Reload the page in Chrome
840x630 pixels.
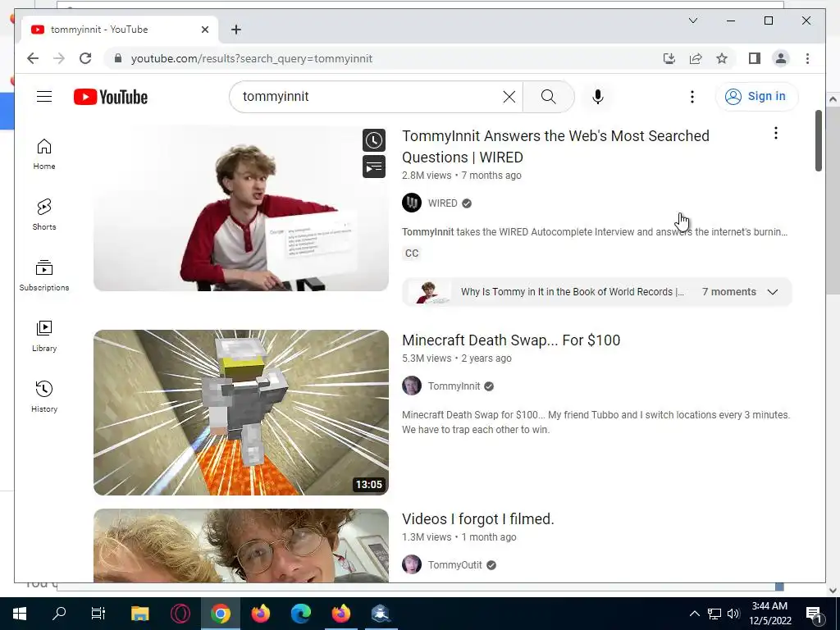(x=85, y=58)
